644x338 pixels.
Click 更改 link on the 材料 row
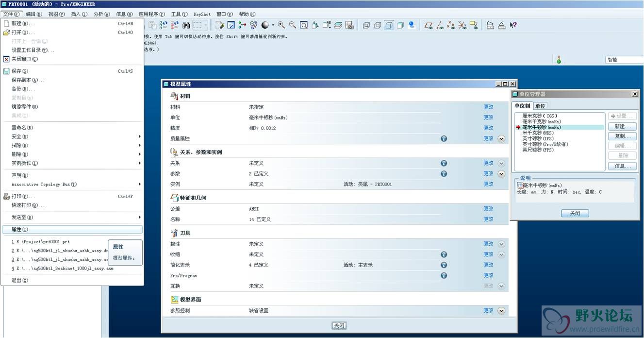[x=488, y=107]
